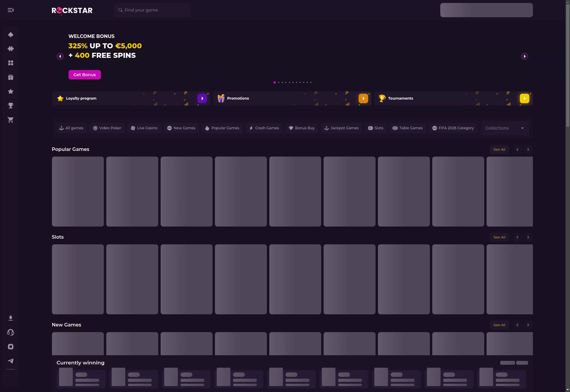
Task: Select the Table Games category tab
Action: point(408,128)
